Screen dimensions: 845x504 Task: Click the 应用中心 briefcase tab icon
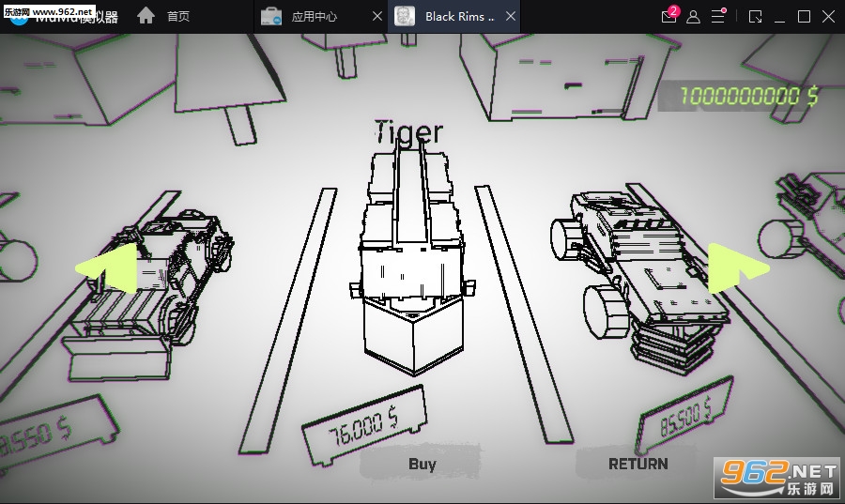[271, 17]
